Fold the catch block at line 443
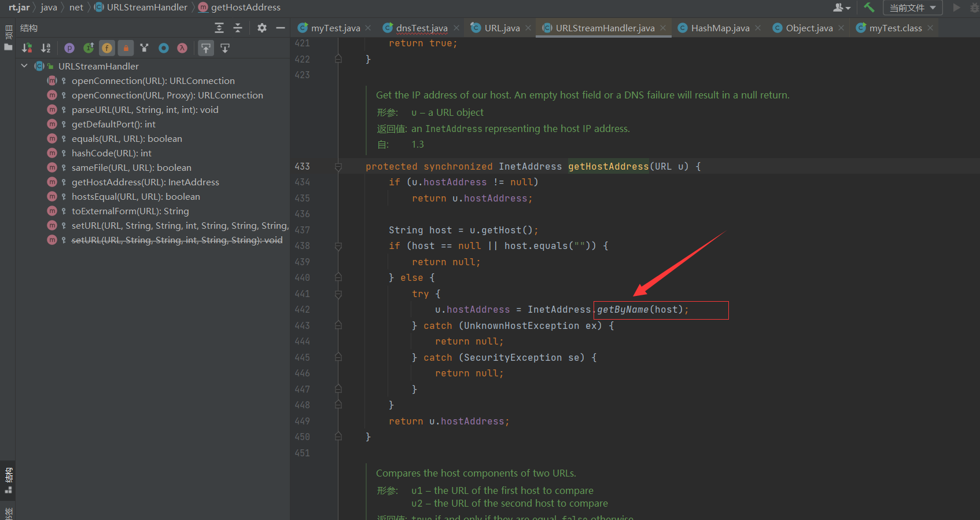 point(338,326)
